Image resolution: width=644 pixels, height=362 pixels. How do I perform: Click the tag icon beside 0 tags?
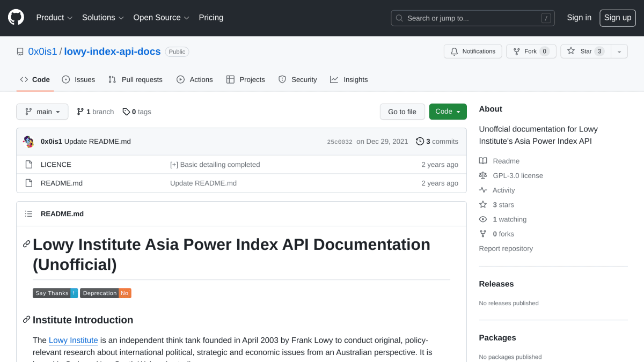tap(126, 112)
